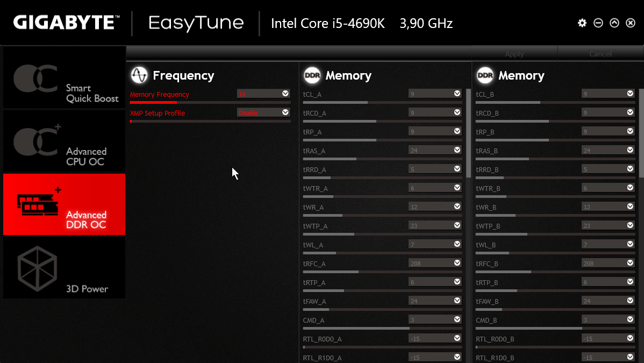Image resolution: width=644 pixels, height=363 pixels.
Task: Click the Memory Frequency slider
Action: click(x=210, y=102)
